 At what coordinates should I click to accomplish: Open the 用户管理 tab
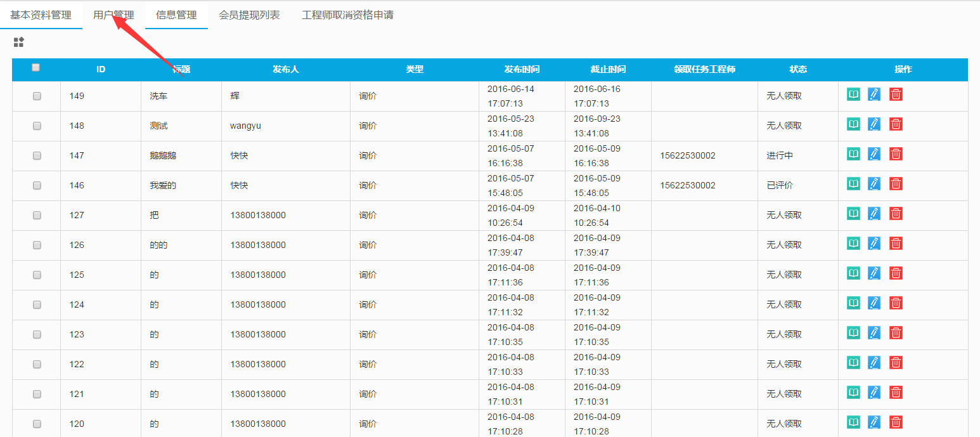click(113, 15)
